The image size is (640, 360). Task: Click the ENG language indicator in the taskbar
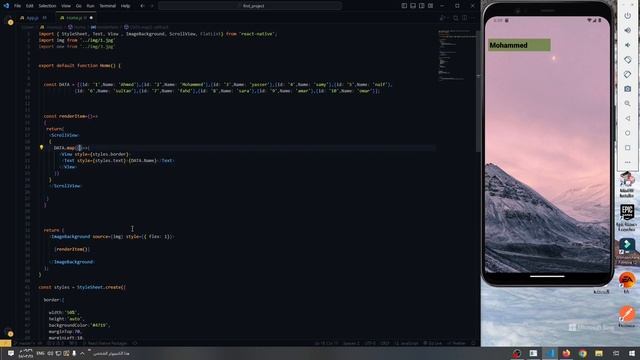pos(40,353)
